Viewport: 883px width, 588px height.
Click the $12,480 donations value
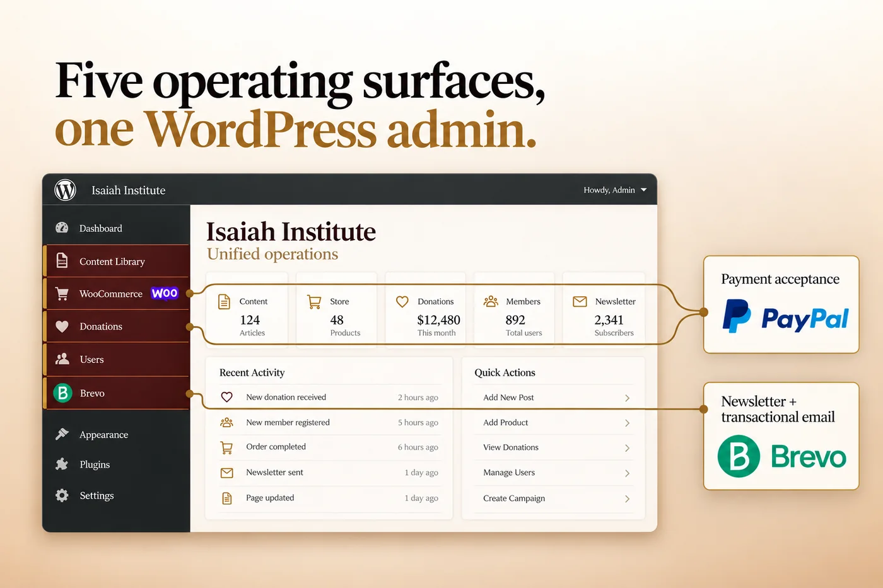(x=438, y=320)
